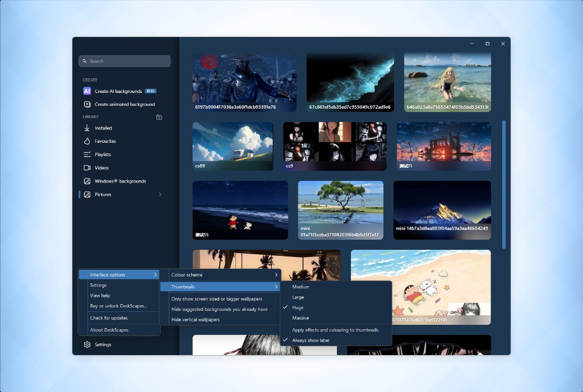Click the Pictures folder icon in sidebar
The height and width of the screenshot is (392, 583).
(87, 195)
